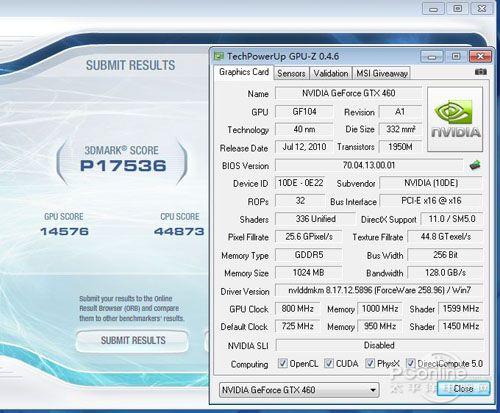Screen dimensions: 500x413
Task: Click the ROPs field showing 32
Action: click(x=300, y=201)
